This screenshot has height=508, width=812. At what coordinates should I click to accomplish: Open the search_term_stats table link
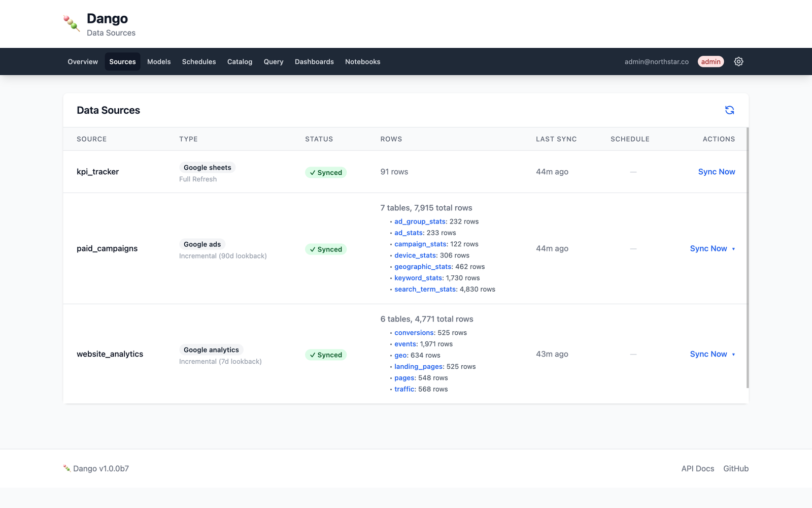425,289
